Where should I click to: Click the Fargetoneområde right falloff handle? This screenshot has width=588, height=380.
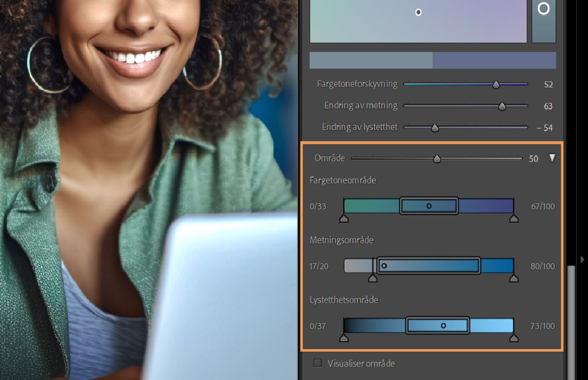(x=514, y=218)
